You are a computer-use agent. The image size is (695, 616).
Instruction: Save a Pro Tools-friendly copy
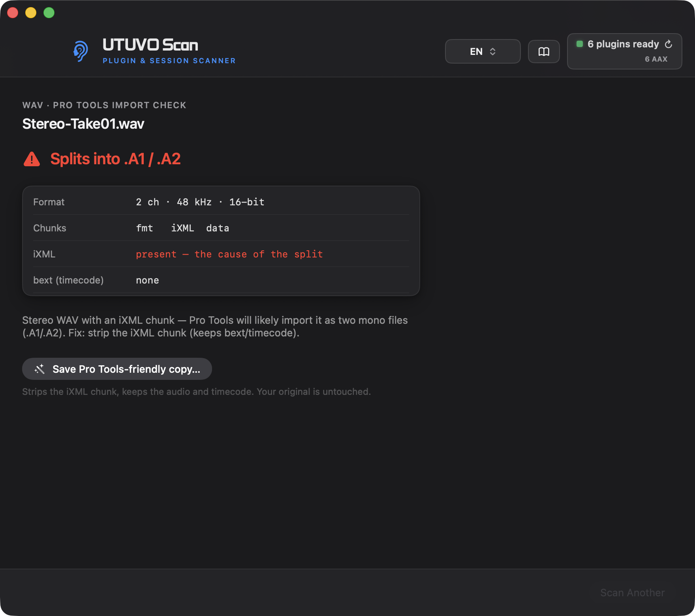117,369
